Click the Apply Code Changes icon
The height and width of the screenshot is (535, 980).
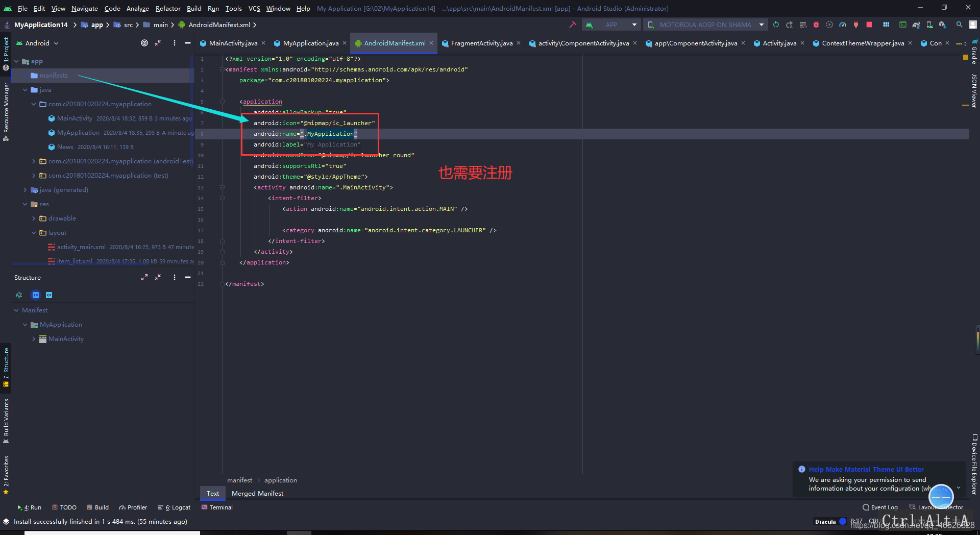[803, 25]
